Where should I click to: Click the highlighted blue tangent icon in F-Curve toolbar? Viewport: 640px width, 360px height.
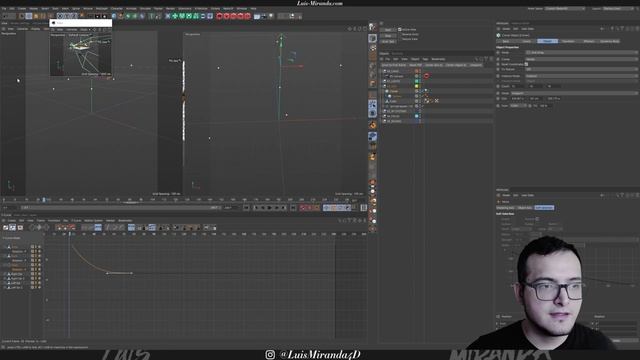point(98,227)
